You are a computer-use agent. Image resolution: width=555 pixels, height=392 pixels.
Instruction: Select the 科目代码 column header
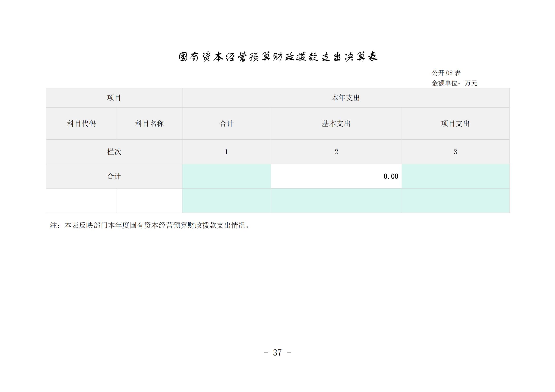(81, 123)
